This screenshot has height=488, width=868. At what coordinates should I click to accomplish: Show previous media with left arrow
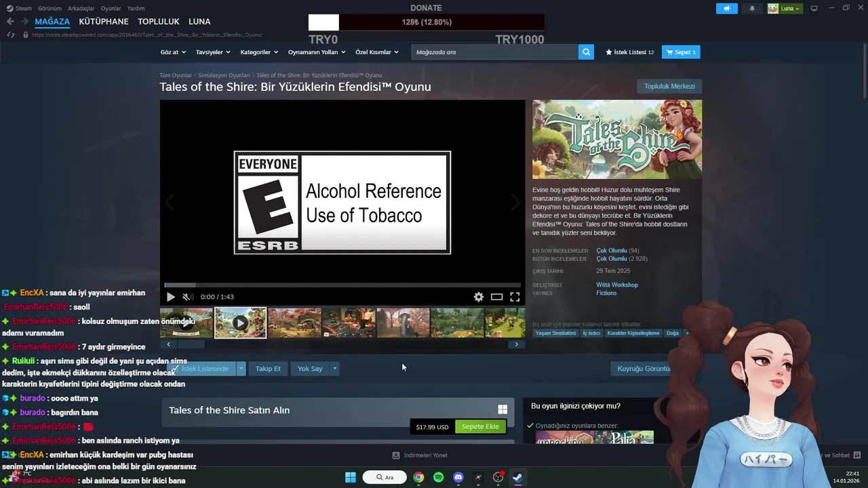pos(170,202)
